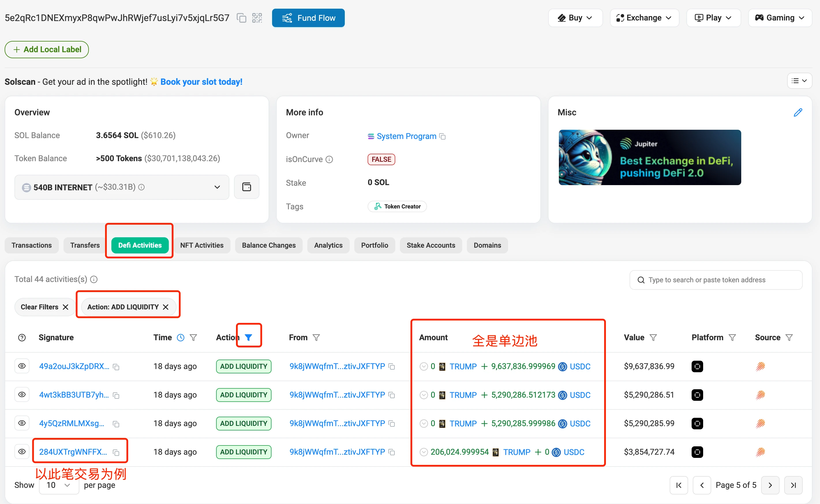Viewport: 820px width, 504px height.
Task: Toggle visibility eye icon on last transaction
Action: coord(22,452)
